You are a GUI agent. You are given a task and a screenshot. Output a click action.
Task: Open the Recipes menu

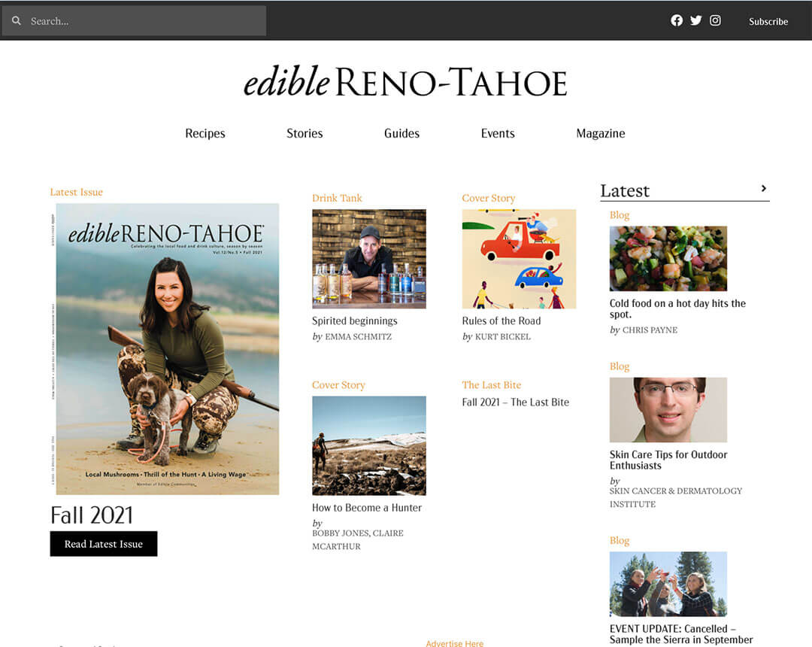click(x=205, y=133)
